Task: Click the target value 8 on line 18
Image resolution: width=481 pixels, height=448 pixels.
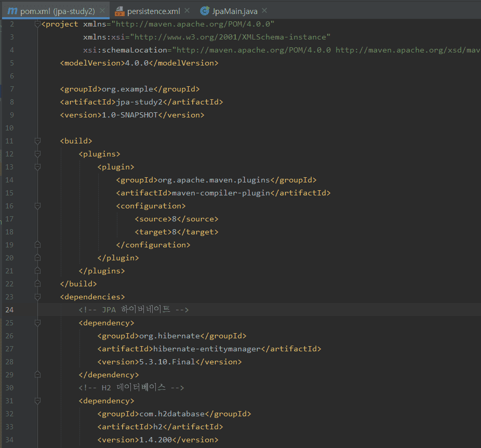Action: [174, 232]
